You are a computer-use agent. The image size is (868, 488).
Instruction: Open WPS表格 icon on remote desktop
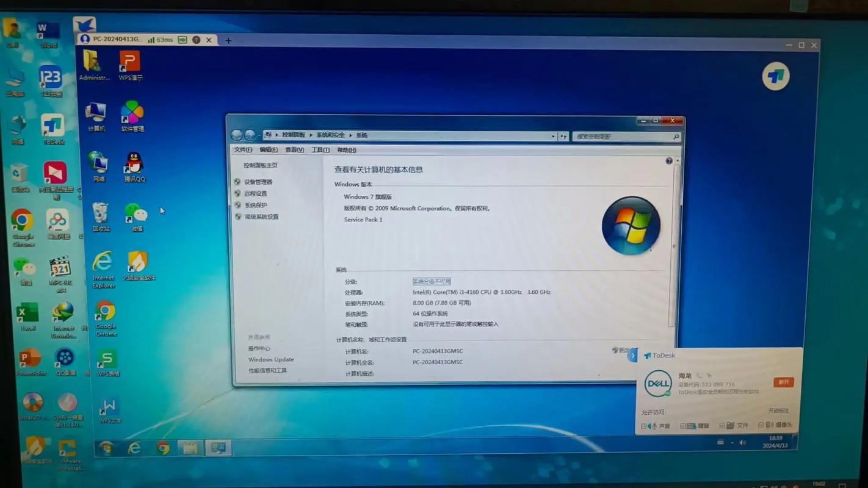click(x=107, y=362)
